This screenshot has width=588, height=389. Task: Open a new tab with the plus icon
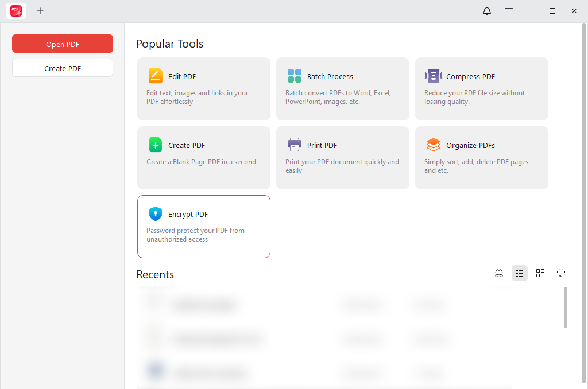point(40,11)
